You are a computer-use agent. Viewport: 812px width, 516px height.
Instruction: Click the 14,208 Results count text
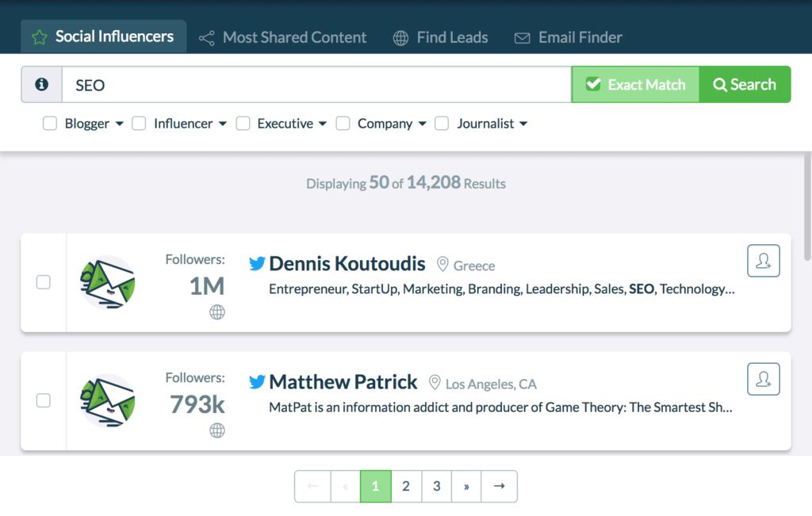[x=456, y=182]
